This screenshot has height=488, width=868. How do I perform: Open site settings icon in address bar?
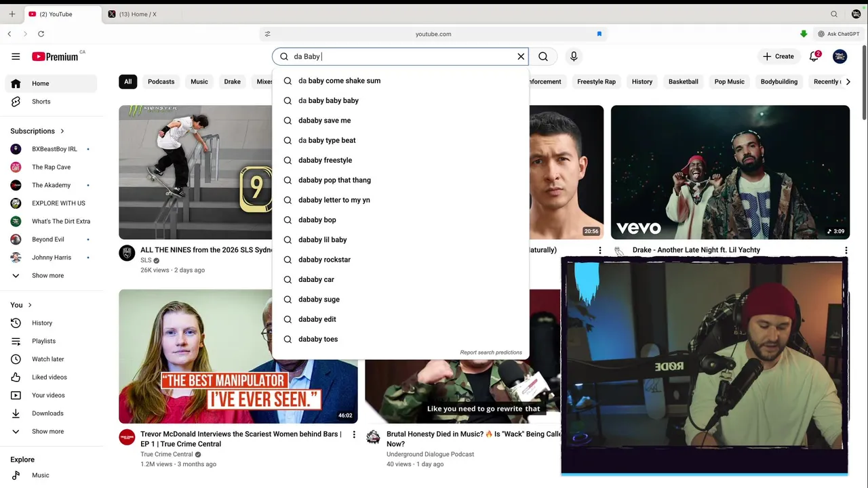point(267,34)
